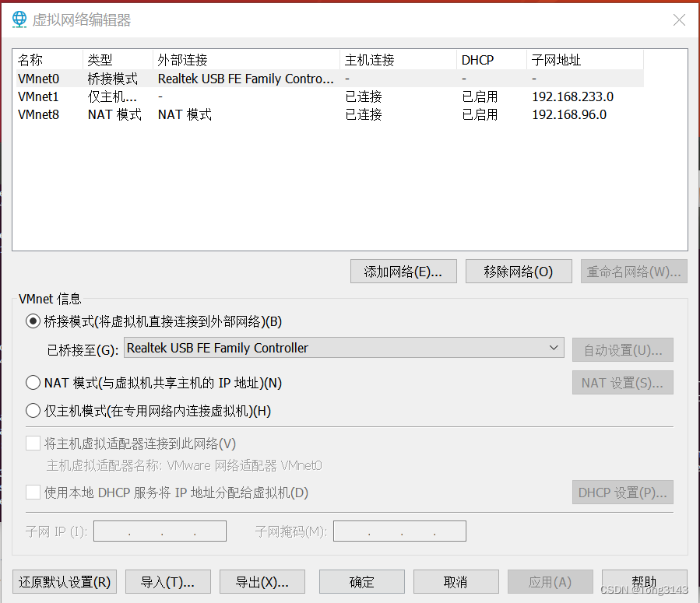The width and height of the screenshot is (700, 603).
Task: Click 还原默认设置(R) button
Action: (65, 581)
